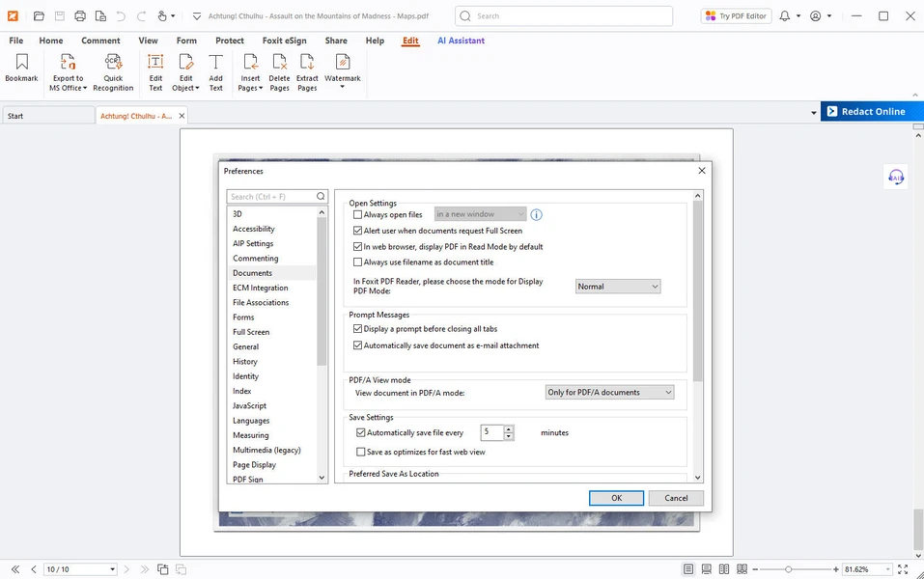Open the Watermark tool
This screenshot has height=579, width=924.
point(342,65)
